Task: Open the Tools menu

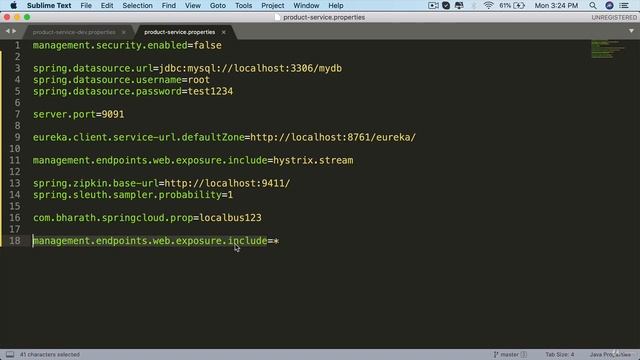Action: [x=243, y=5]
